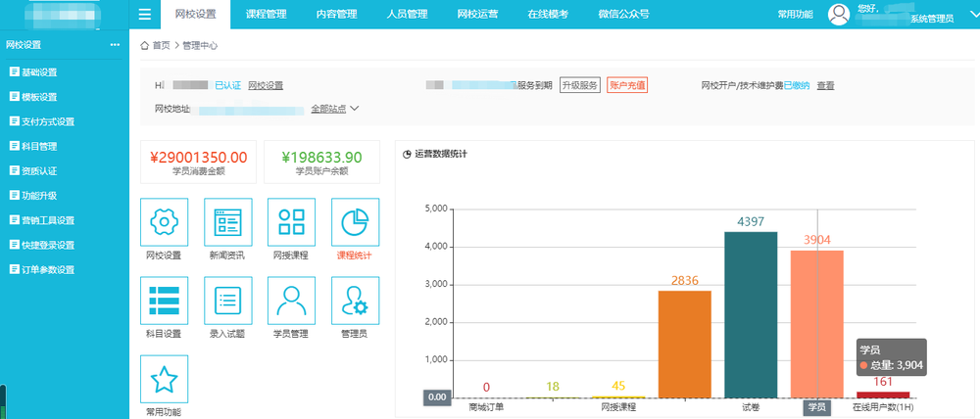
Task: Click the 首页 breadcrumb link
Action: point(161,45)
